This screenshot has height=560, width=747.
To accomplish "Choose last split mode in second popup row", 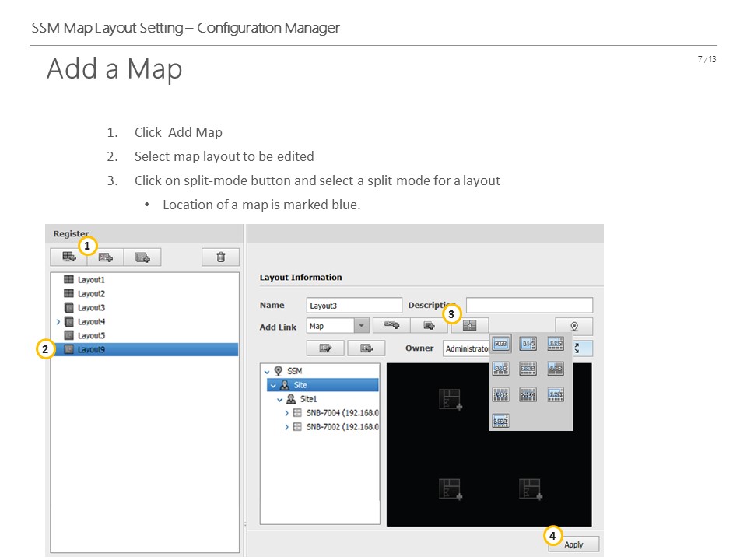I will click(556, 369).
